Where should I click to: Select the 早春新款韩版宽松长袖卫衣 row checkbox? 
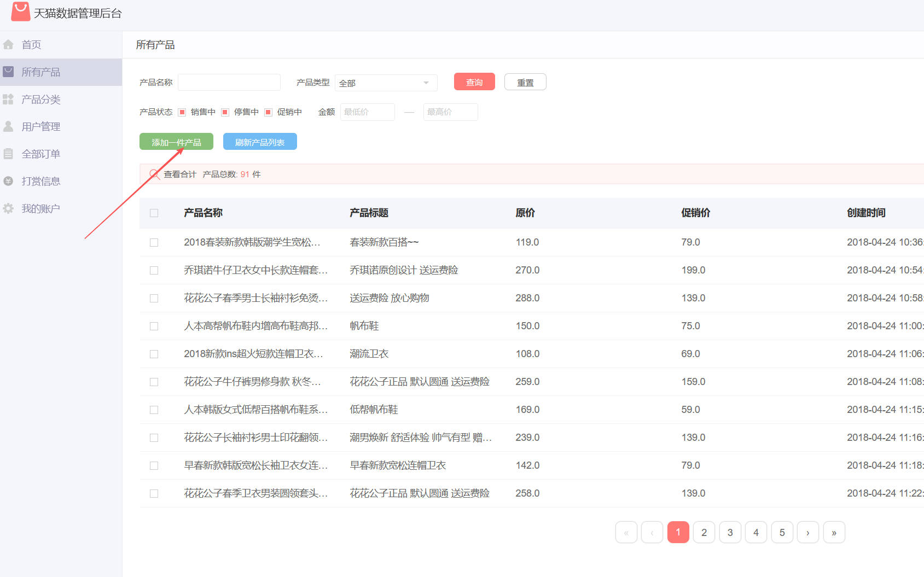[x=154, y=465]
